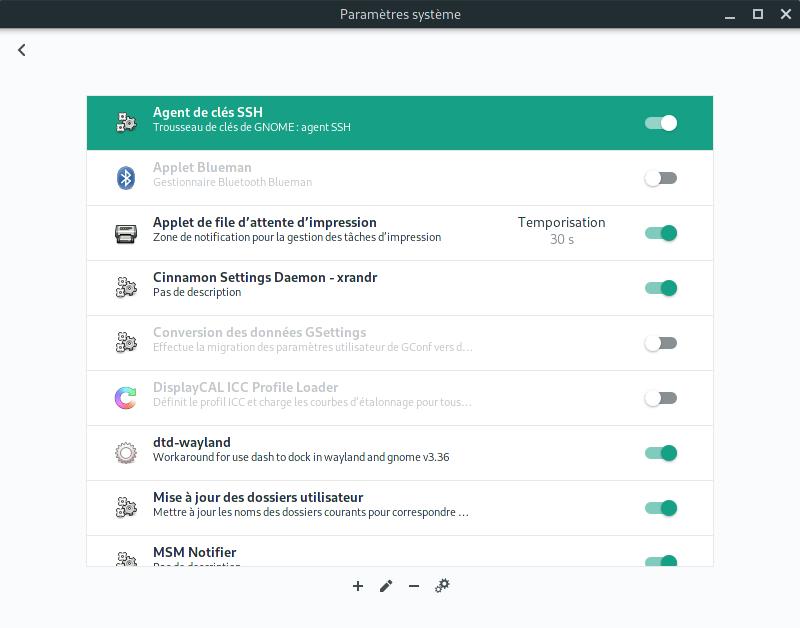
Task: Click 'Workaround for use dash to dock' description
Action: [x=301, y=457]
